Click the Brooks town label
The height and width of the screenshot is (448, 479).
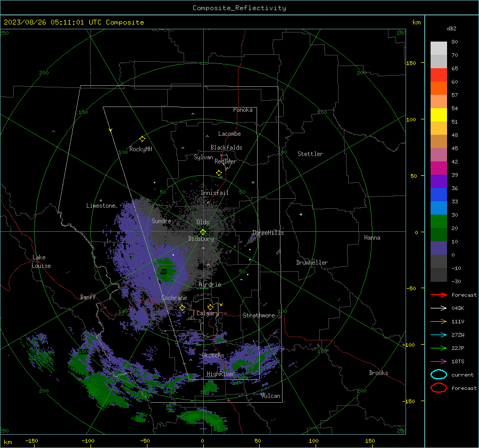(x=378, y=373)
